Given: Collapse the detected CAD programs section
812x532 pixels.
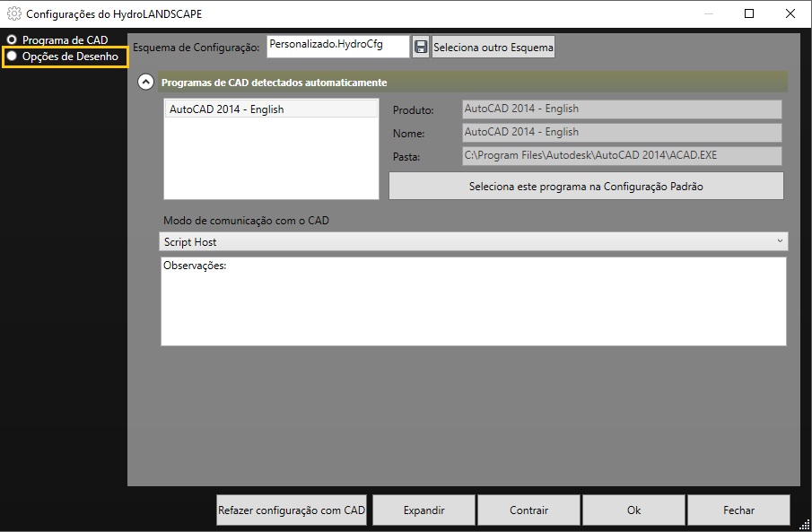Looking at the screenshot, I should (x=145, y=83).
